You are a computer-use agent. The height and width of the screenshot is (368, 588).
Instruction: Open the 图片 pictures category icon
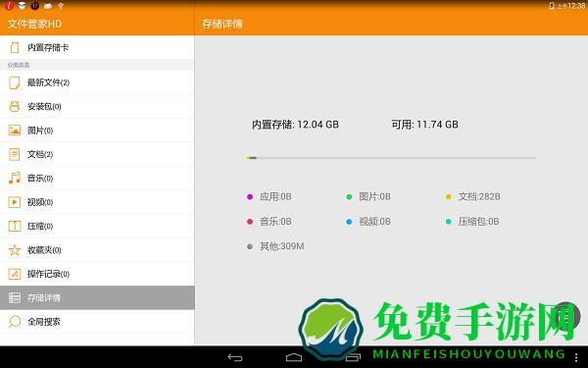pyautogui.click(x=15, y=131)
